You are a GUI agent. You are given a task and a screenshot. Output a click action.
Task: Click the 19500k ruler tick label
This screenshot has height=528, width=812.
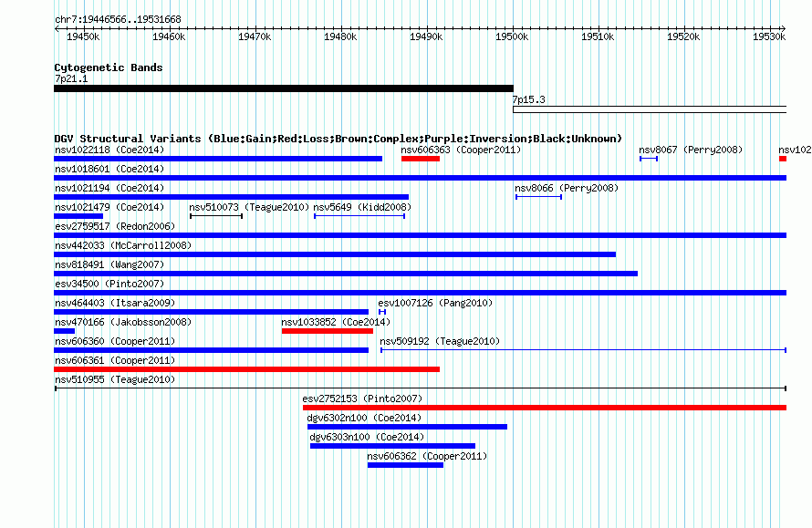click(x=512, y=36)
